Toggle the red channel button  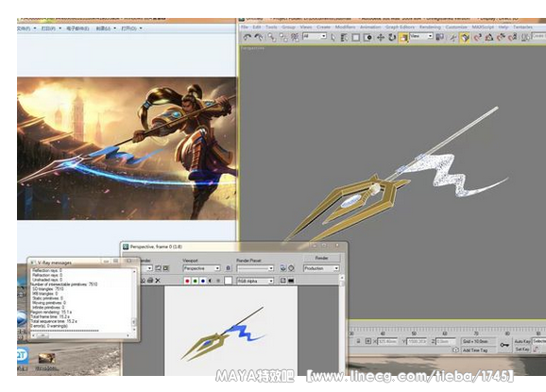pos(187,281)
